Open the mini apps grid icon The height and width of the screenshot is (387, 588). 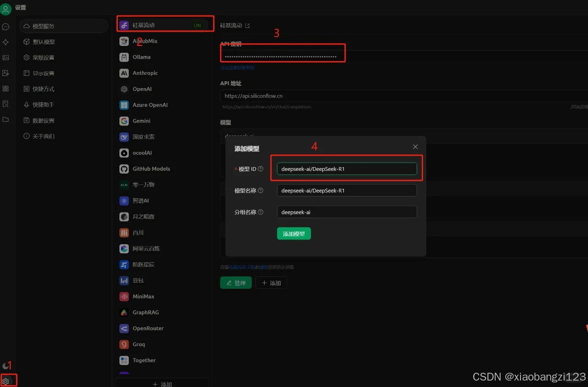6,89
